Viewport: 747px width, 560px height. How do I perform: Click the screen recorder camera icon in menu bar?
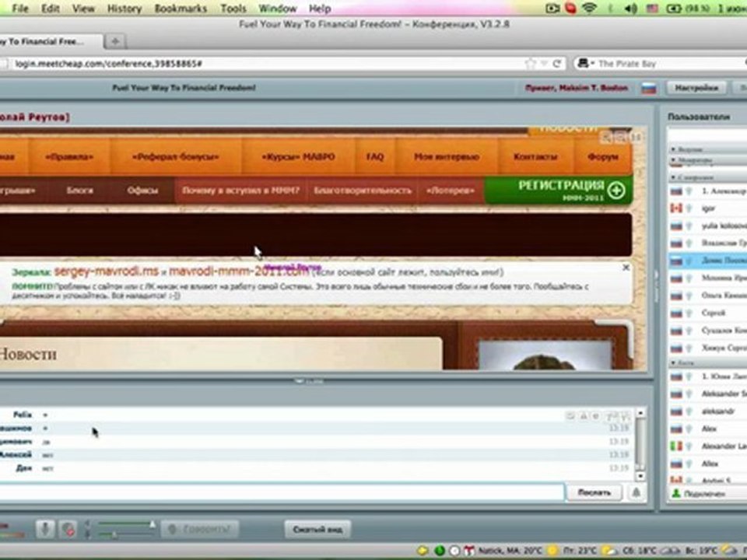click(552, 8)
